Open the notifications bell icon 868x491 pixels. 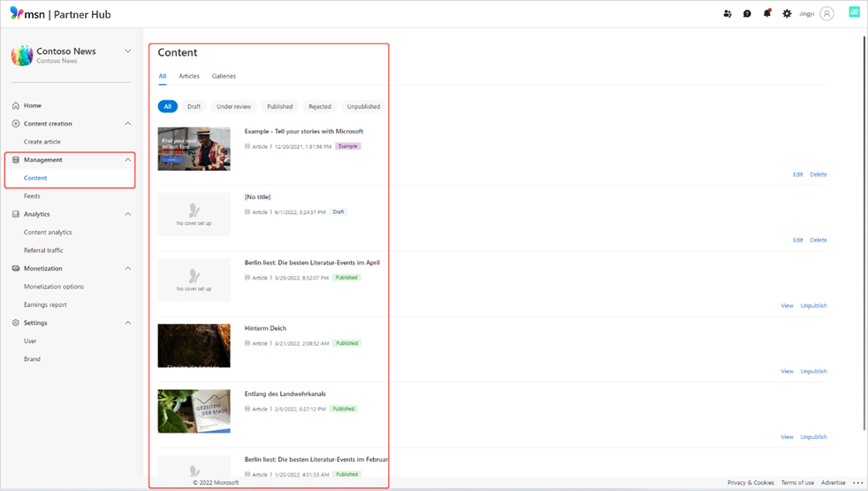[767, 13]
